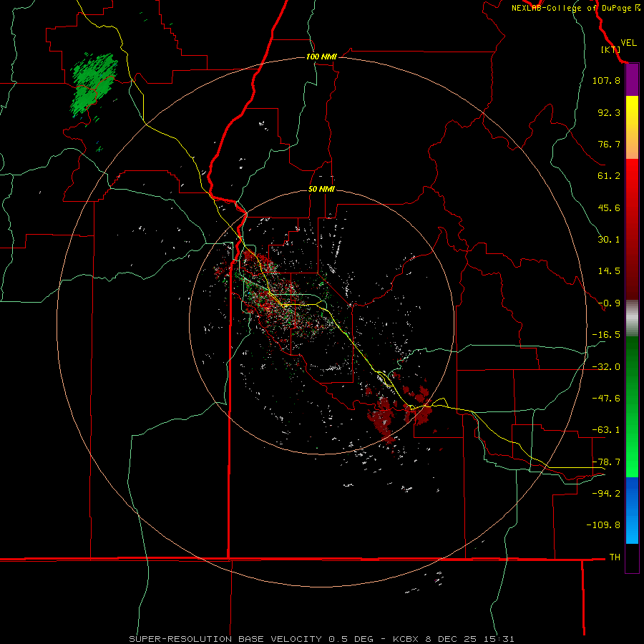The height and width of the screenshot is (644, 644).
Task: Click the TH label at legend bottom
Action: (x=615, y=557)
